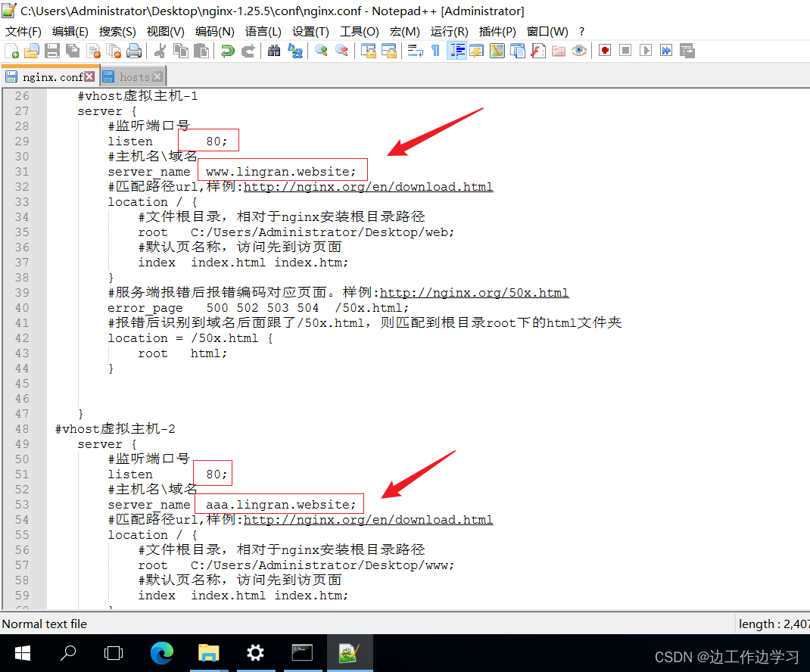Open Folder as Workspace icon

coord(559,51)
